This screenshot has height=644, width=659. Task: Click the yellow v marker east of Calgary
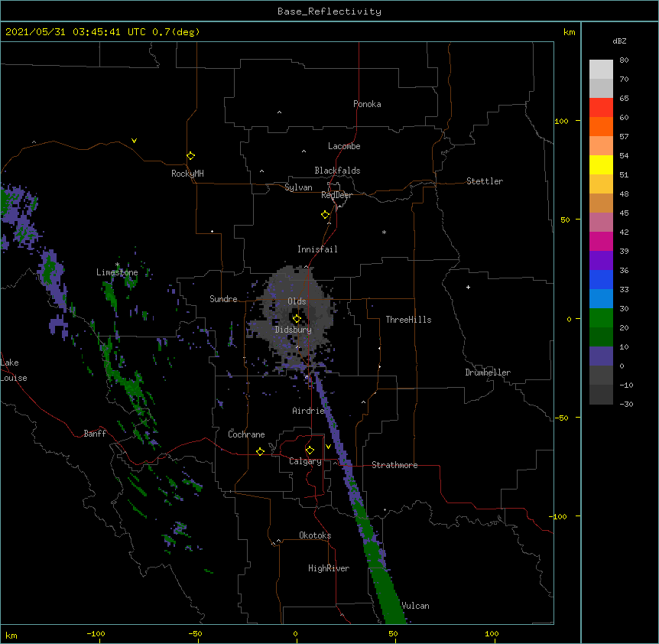[x=328, y=447]
